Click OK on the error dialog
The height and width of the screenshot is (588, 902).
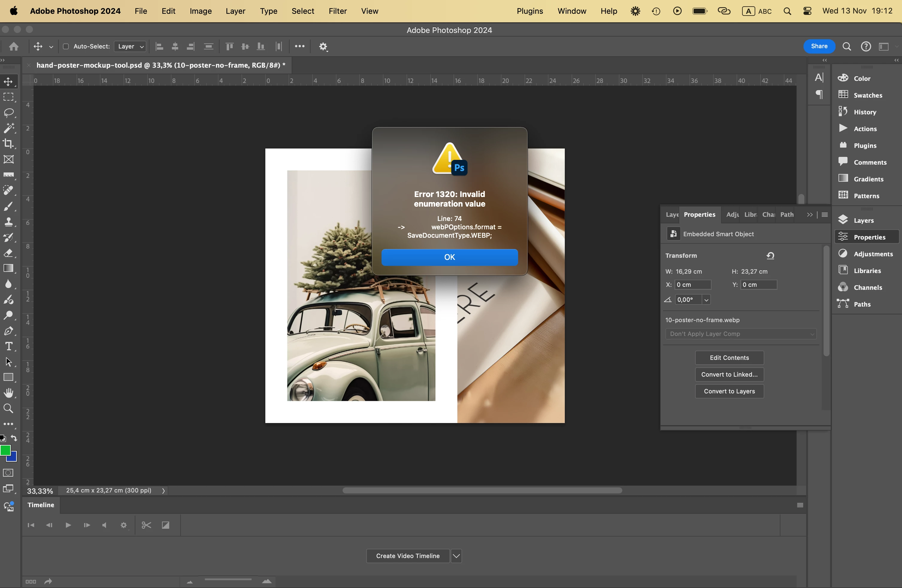(450, 257)
